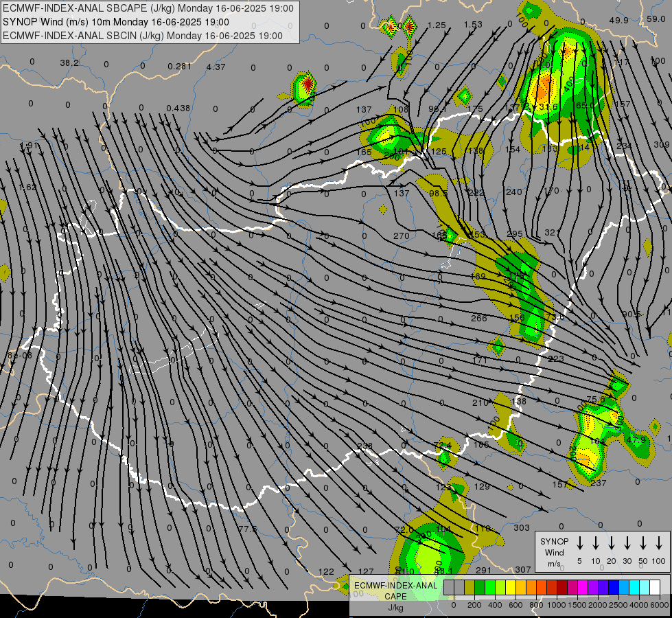672x618 pixels.
Task: Click the 291 value on the map
Action: pos(483,570)
